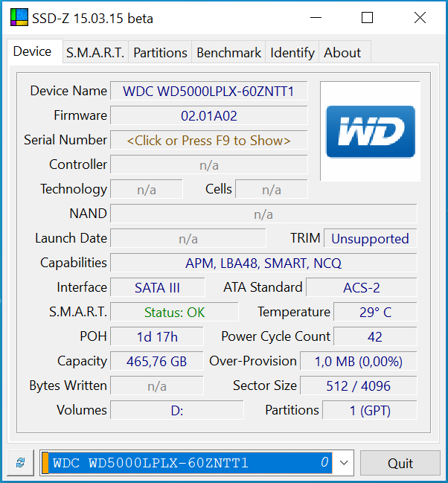Open the S.M.A.R.T. tab
This screenshot has width=448, height=483.
point(95,53)
